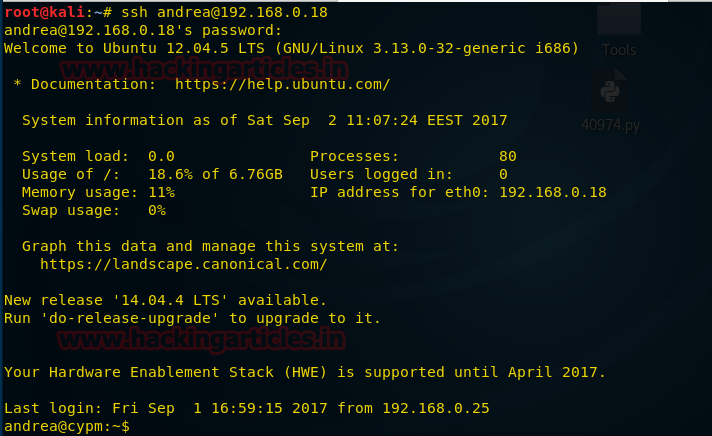712x436 pixels.
Task: Open the https://help.ubuntu.com/ documentation link
Action: pos(282,84)
